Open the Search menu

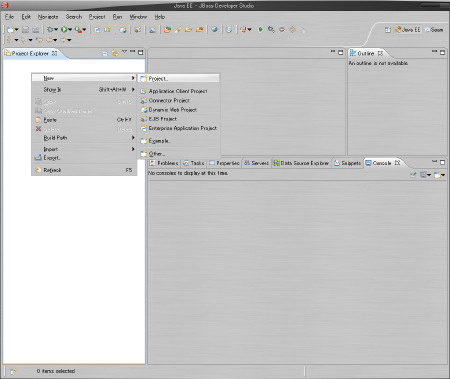[x=74, y=17]
